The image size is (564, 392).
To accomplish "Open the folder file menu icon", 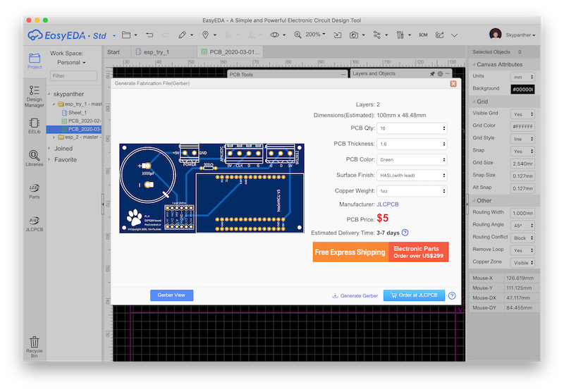I will (126, 35).
